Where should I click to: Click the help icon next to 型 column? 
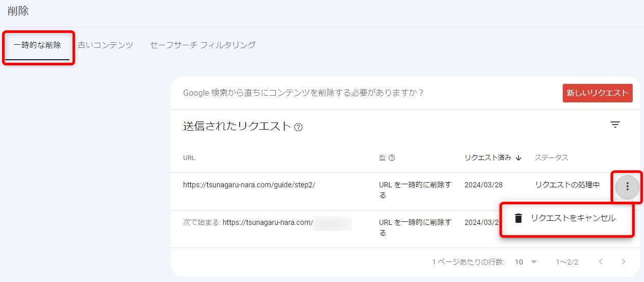tap(391, 158)
